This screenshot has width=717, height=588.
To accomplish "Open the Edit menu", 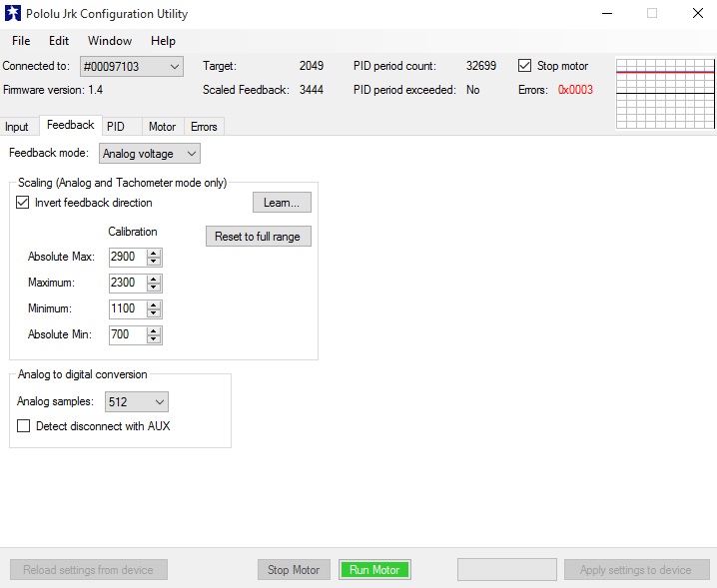I will pyautogui.click(x=59, y=41).
